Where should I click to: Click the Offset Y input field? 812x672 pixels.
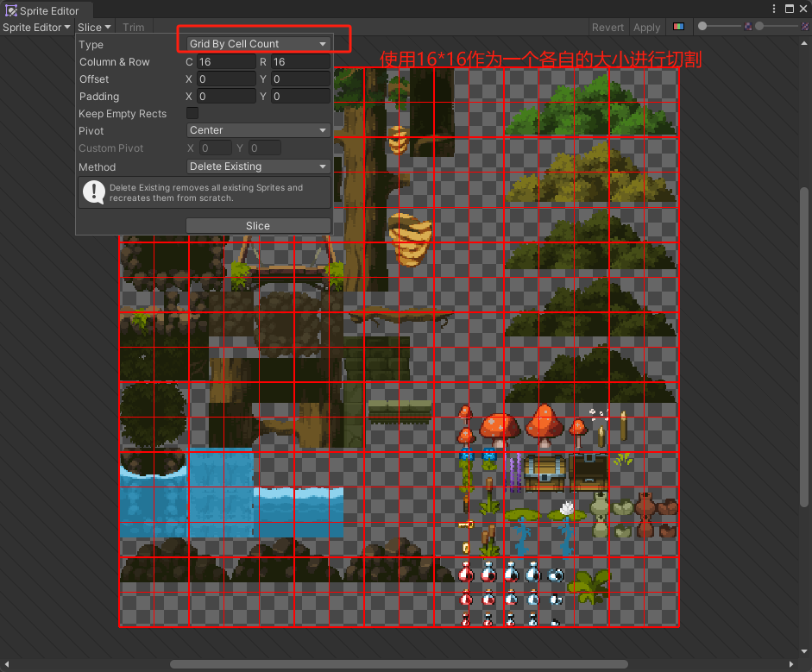pos(301,79)
